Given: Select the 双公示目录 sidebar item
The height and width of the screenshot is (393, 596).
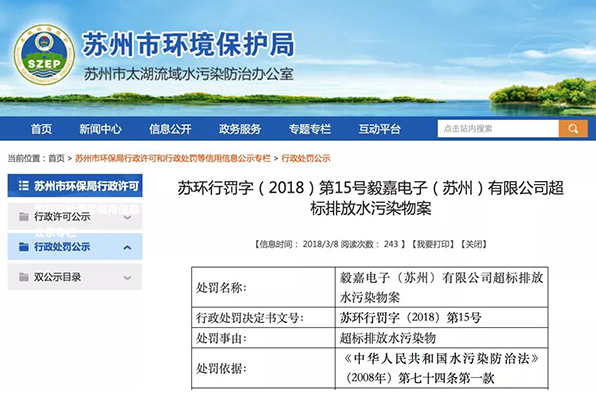Looking at the screenshot, I should [75, 277].
